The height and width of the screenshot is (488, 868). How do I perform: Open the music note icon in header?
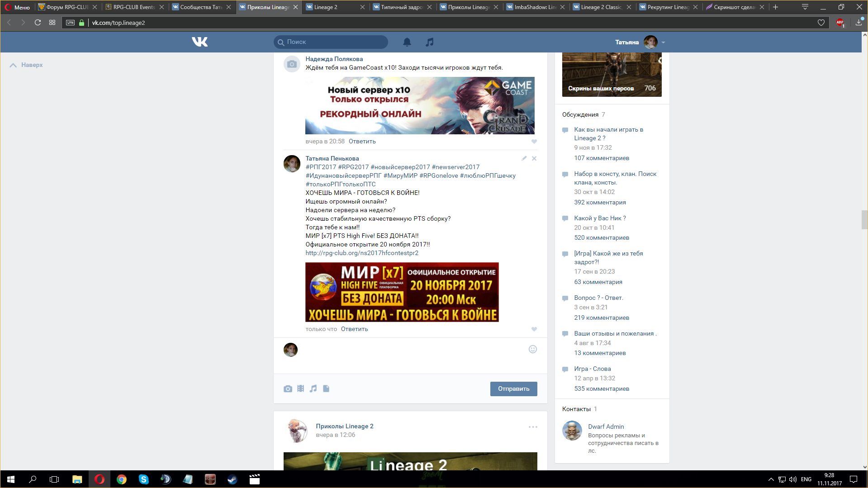pyautogui.click(x=430, y=42)
